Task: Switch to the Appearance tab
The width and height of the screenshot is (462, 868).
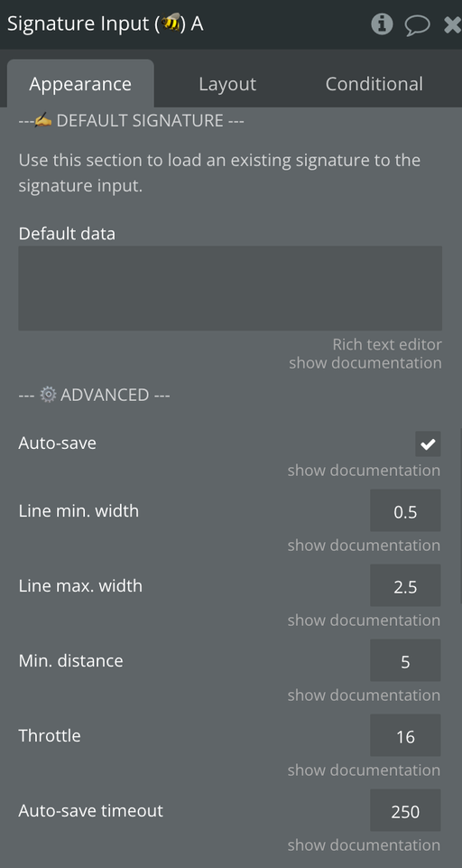Action: click(x=80, y=84)
